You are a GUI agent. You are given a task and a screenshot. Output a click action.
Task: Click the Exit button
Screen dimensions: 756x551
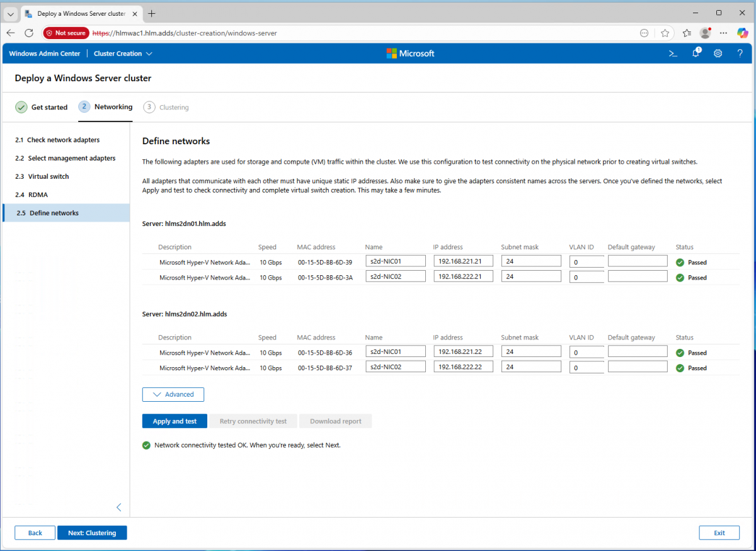point(719,533)
